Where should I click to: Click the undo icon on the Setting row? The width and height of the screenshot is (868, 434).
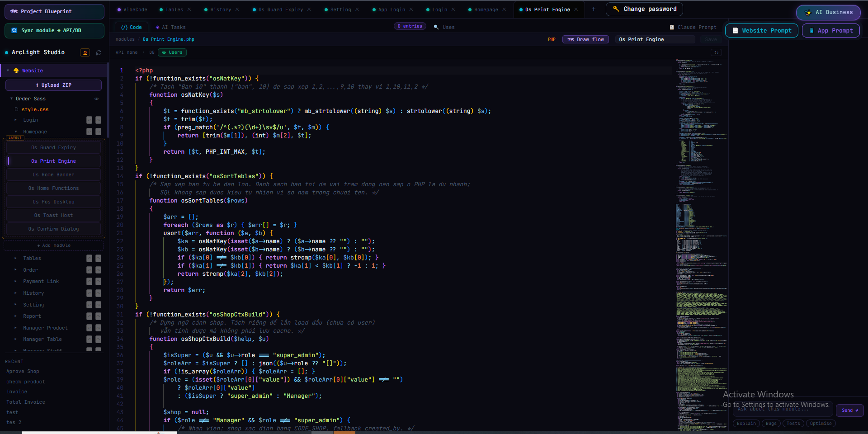point(89,305)
